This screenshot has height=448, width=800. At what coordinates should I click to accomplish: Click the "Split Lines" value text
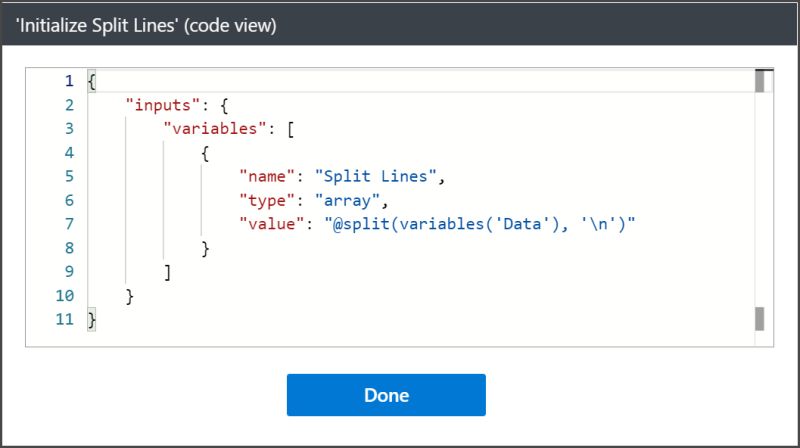[376, 177]
